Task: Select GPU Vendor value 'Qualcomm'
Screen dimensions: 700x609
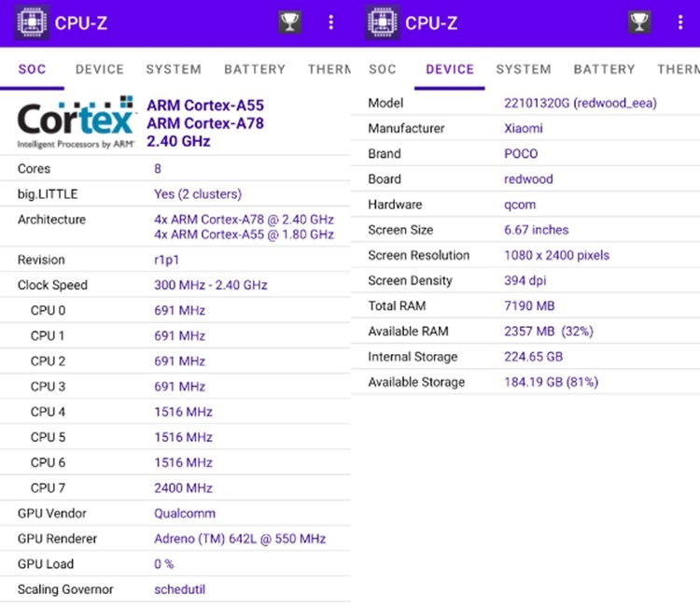Action: pyautogui.click(x=185, y=514)
